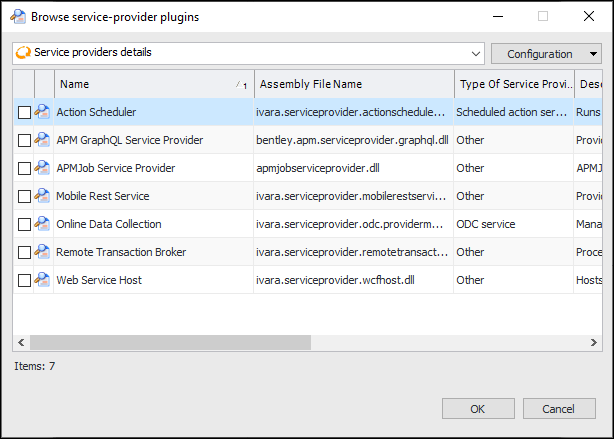Image resolution: width=614 pixels, height=439 pixels.
Task: Click the Type Of Service Provider column header
Action: (513, 84)
